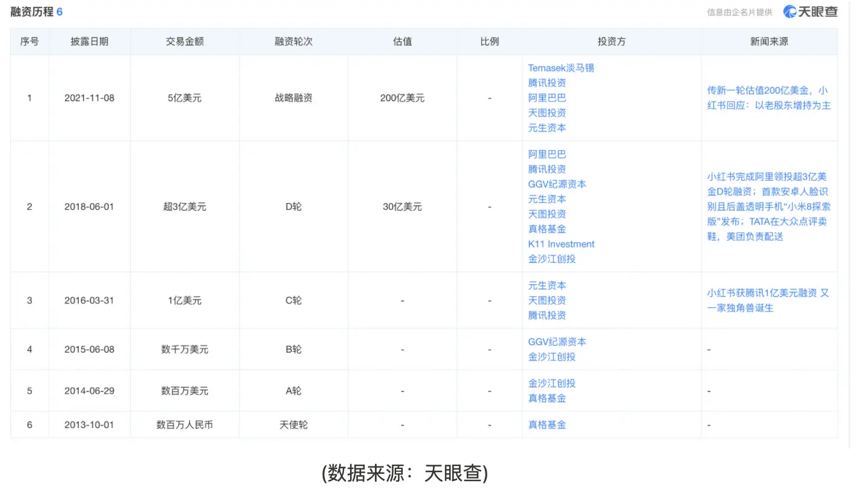867x504 pixels.
Task: Click the 交易金额 column header
Action: (x=185, y=42)
